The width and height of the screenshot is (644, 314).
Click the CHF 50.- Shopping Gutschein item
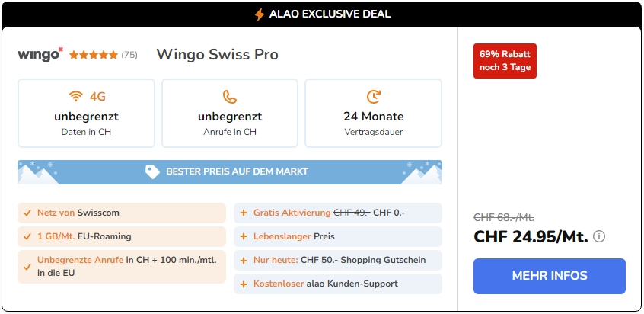pos(338,260)
